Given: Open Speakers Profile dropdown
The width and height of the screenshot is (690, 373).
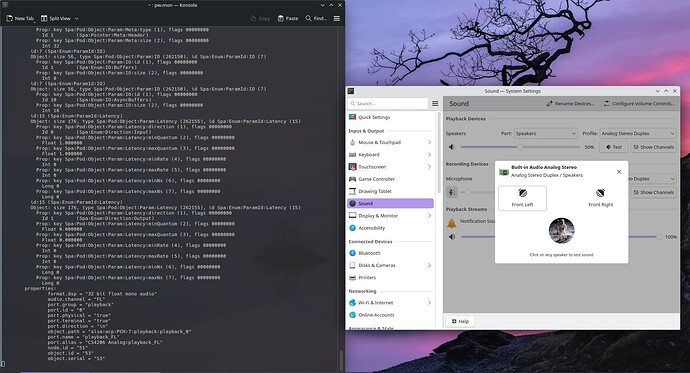Looking at the screenshot, I should point(638,133).
